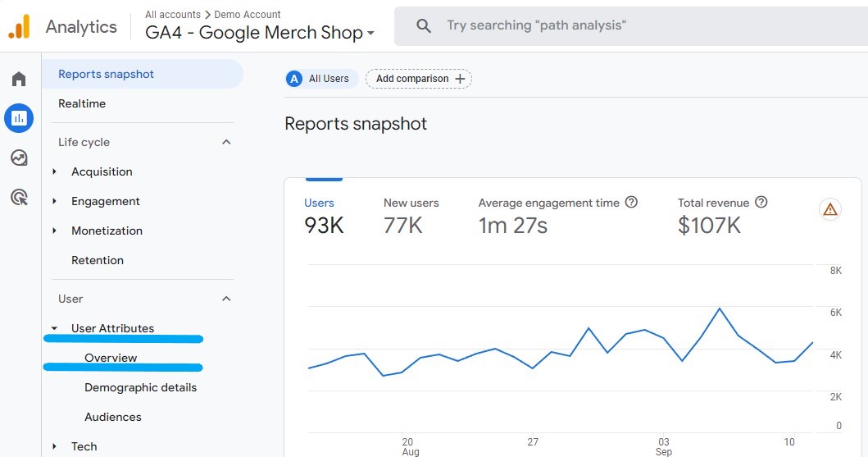Screen dimensions: 868x457
Task: Click the search magnifier icon
Action: click(x=424, y=25)
